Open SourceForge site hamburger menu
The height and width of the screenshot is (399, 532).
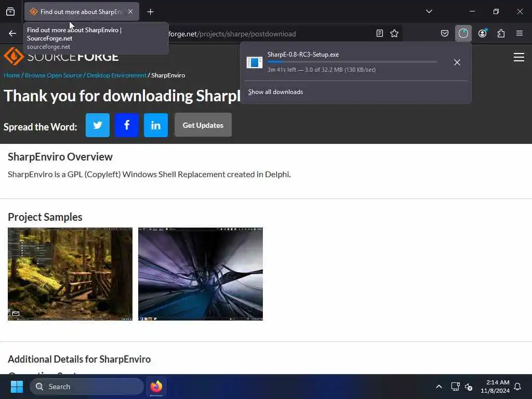519,57
